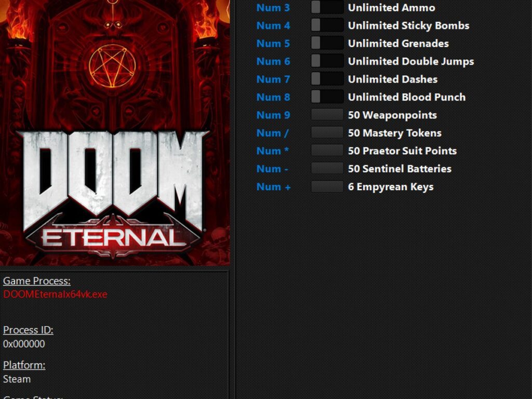Select the Num 4 hotkey label
The height and width of the screenshot is (399, 532).
pos(273,25)
